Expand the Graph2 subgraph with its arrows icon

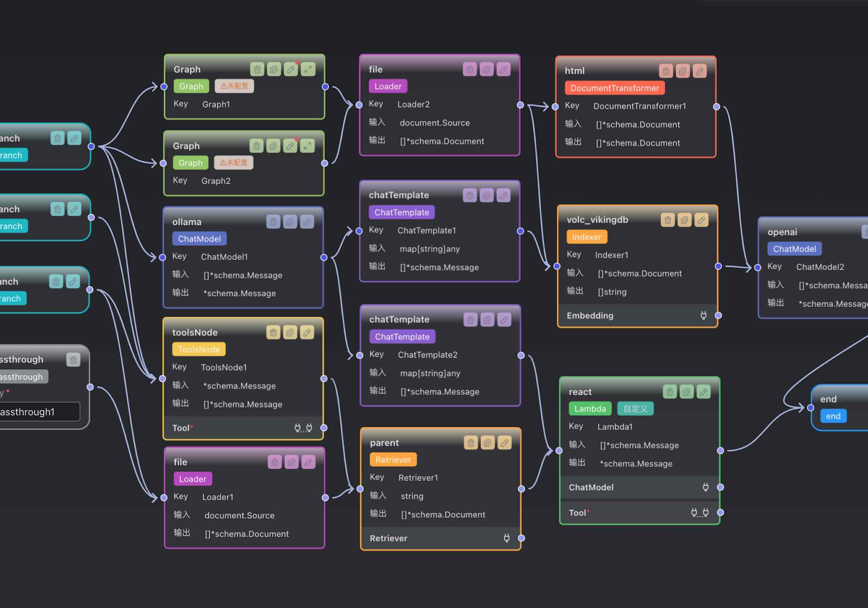[x=307, y=146]
